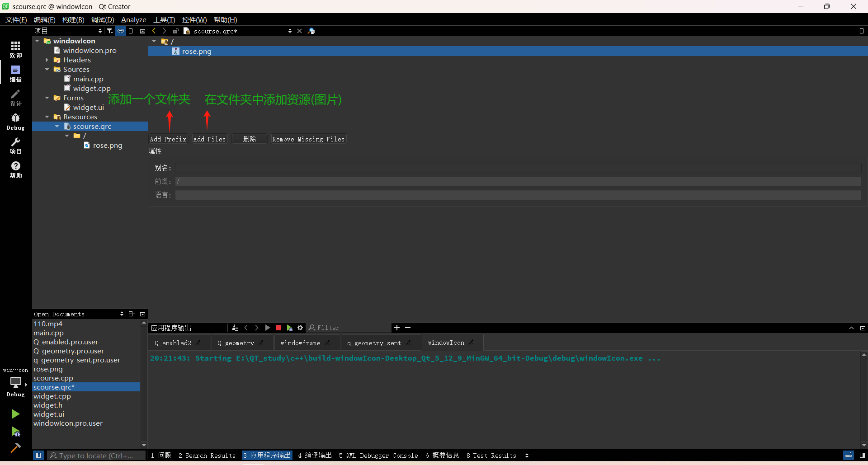Open the File (文件) menu

[x=16, y=19]
